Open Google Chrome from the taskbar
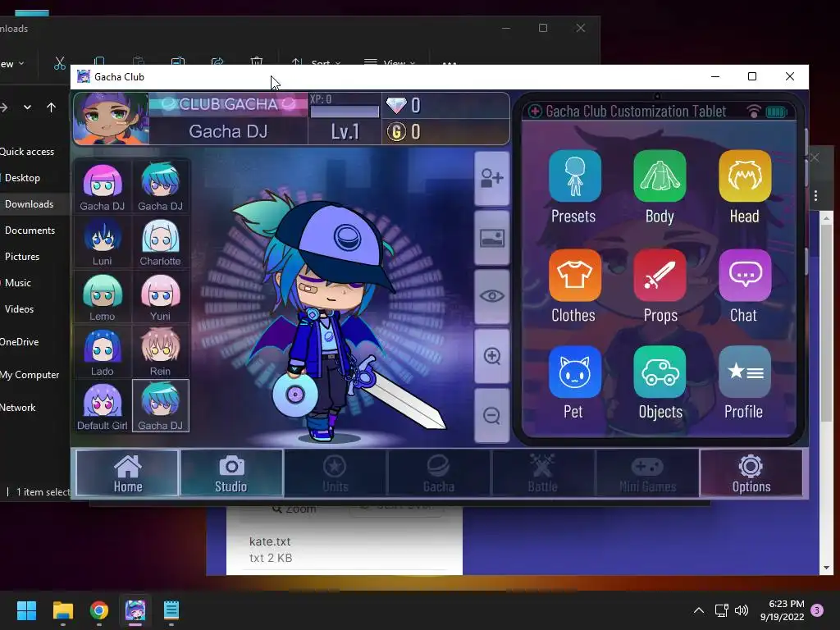This screenshot has height=630, width=840. point(99,610)
